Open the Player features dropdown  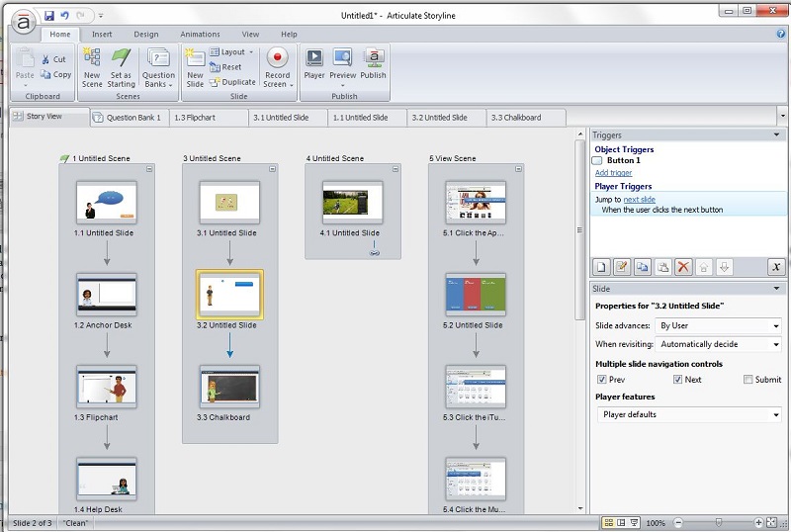pyautogui.click(x=690, y=414)
